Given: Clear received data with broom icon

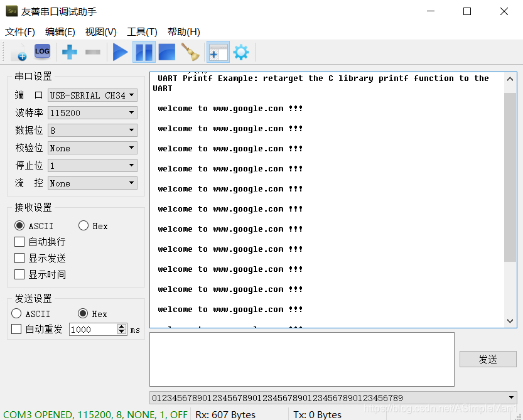Looking at the screenshot, I should pos(190,52).
